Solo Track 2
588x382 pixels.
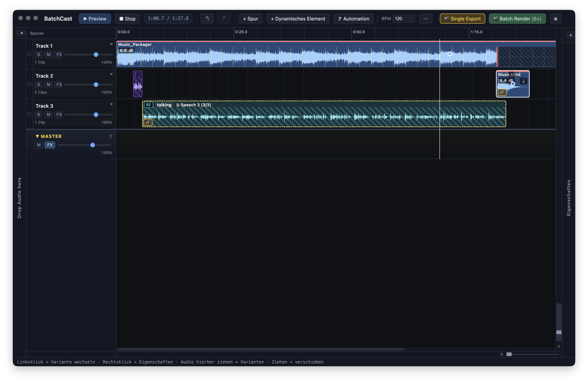39,85
